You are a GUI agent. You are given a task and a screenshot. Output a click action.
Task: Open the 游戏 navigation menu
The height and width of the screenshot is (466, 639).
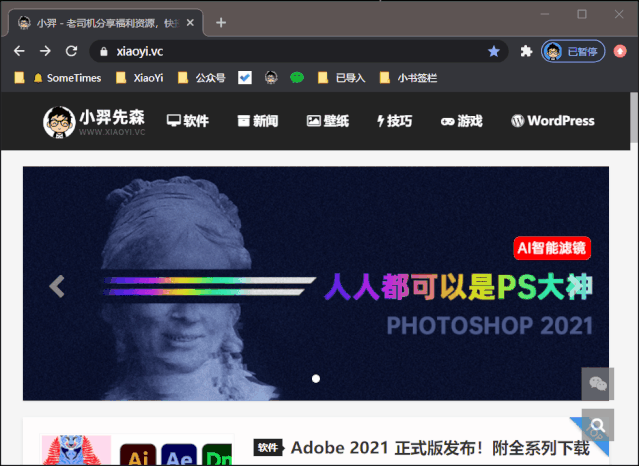pyautogui.click(x=462, y=121)
